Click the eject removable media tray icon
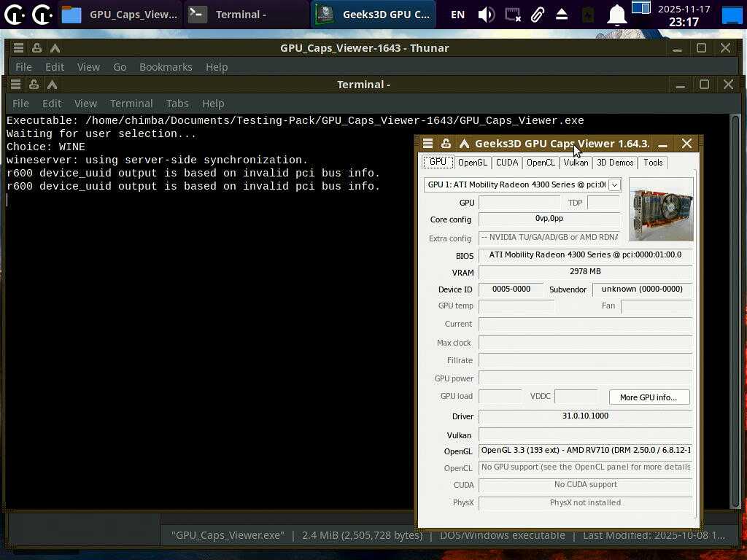The image size is (747, 560). (562, 15)
